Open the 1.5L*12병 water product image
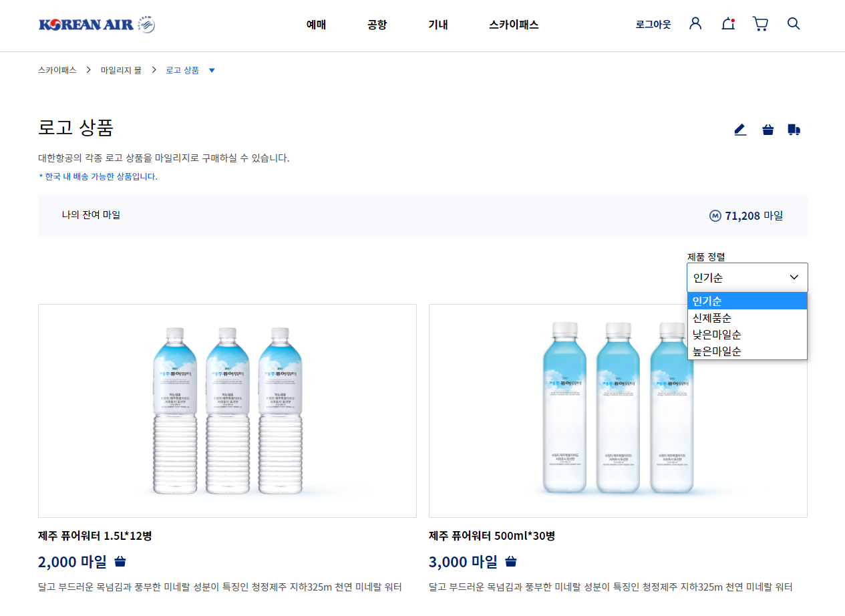Screen dimensions: 845x616 pyautogui.click(x=227, y=411)
